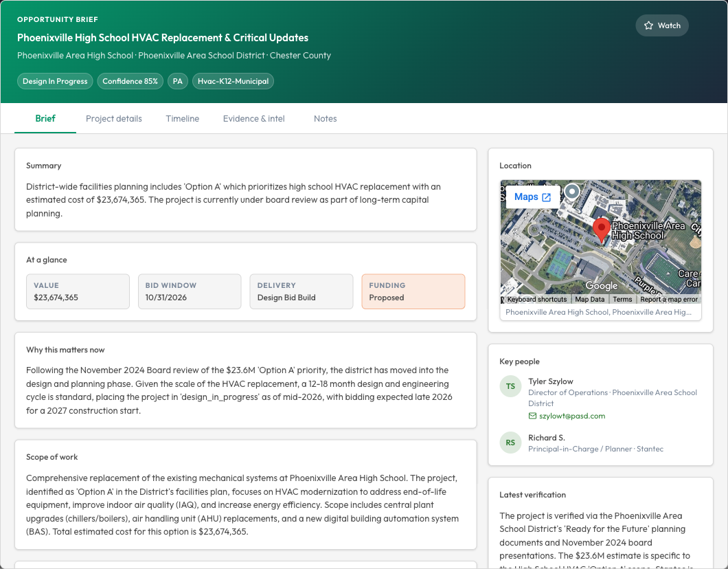
Task: Click the OPPORTUNITY BRIEF label
Action: click(x=58, y=19)
